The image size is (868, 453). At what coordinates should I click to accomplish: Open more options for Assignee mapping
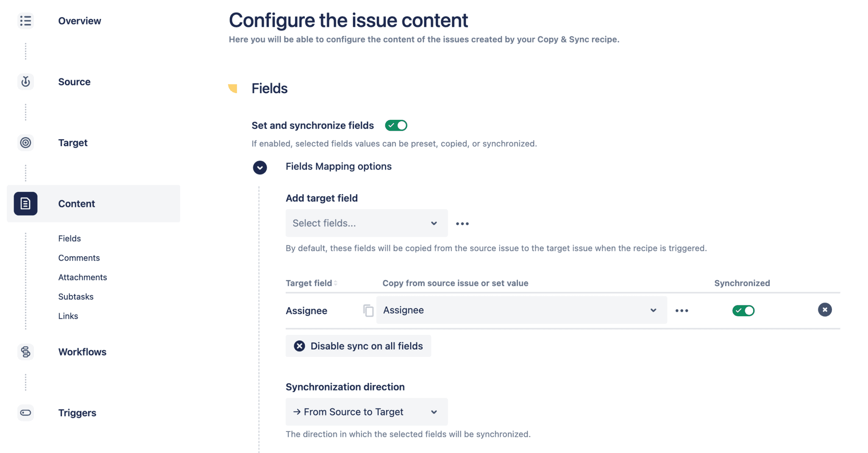[682, 310]
